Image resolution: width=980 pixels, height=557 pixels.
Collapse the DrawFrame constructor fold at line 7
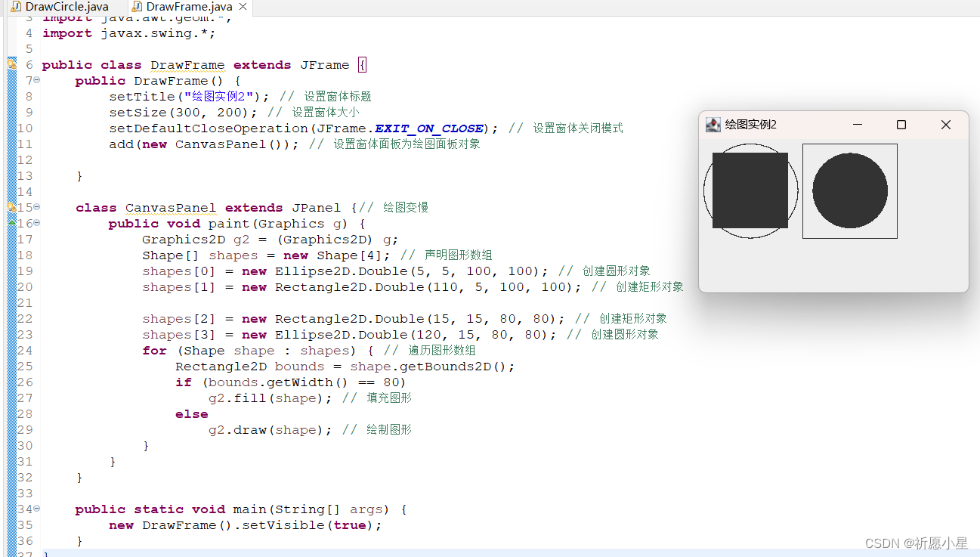(36, 80)
